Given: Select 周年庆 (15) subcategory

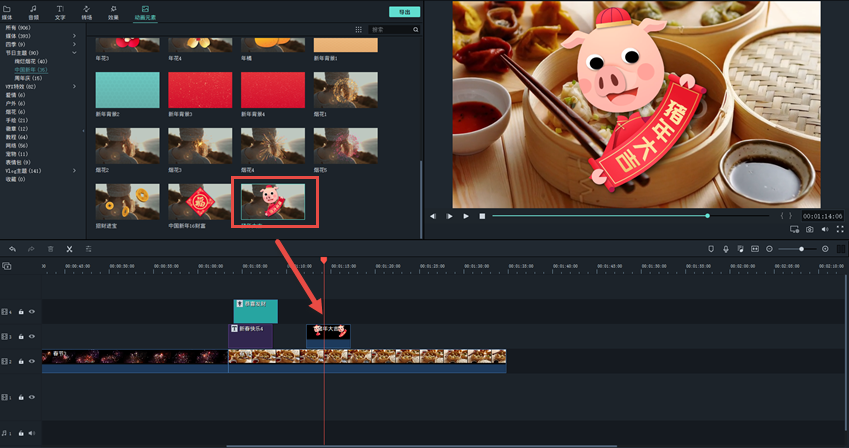Looking at the screenshot, I should (28, 78).
